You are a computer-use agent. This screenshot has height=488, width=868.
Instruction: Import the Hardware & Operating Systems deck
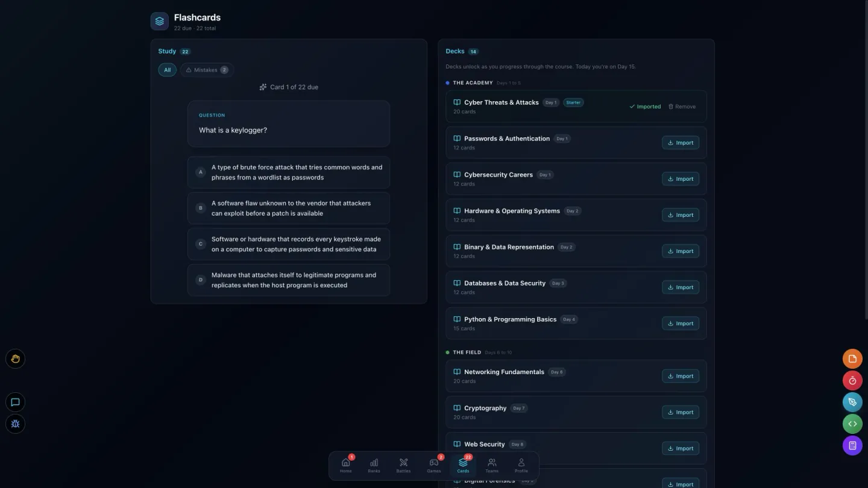point(681,215)
